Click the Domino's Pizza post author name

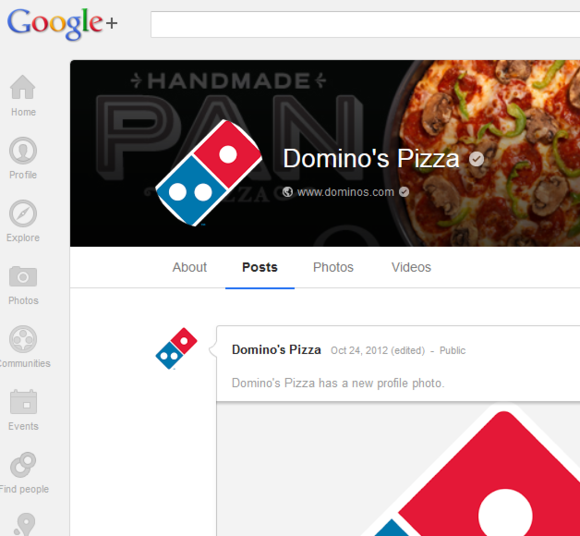point(276,350)
